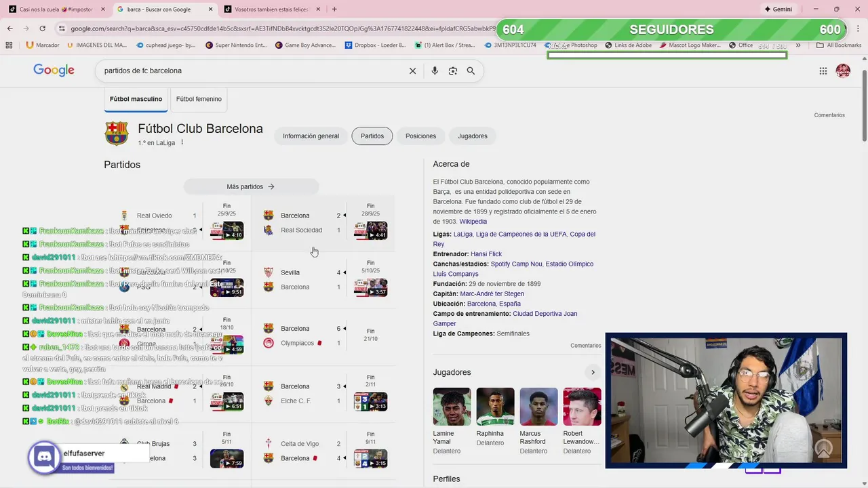
Task: Expand jugadores list with right chevron
Action: [x=593, y=372]
